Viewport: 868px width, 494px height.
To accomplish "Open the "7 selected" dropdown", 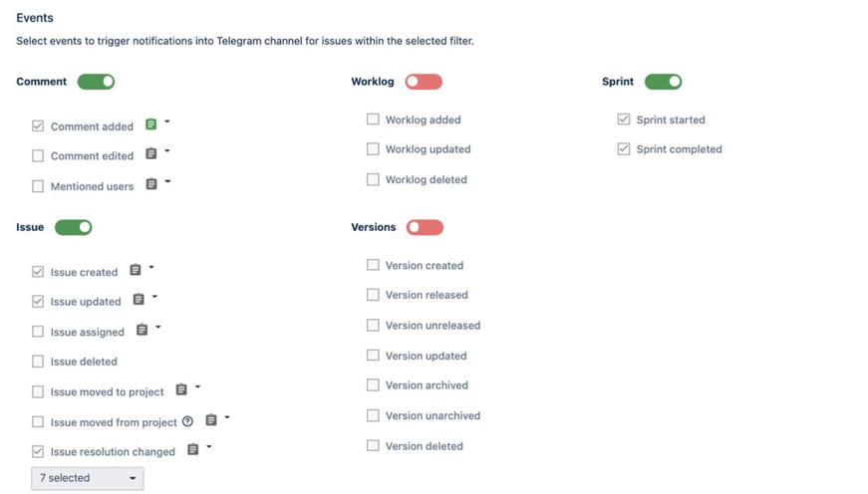I will (x=88, y=478).
